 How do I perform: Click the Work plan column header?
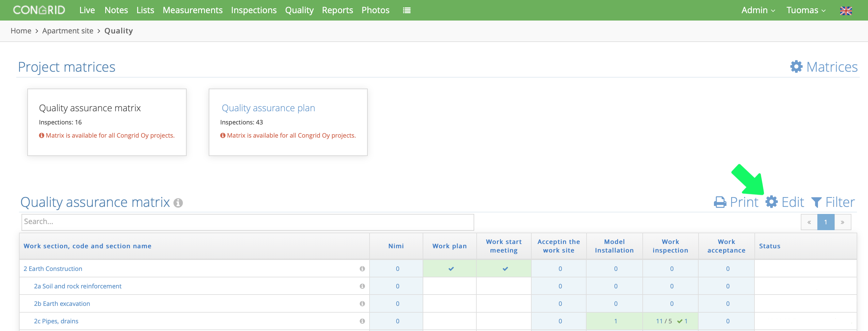(449, 246)
